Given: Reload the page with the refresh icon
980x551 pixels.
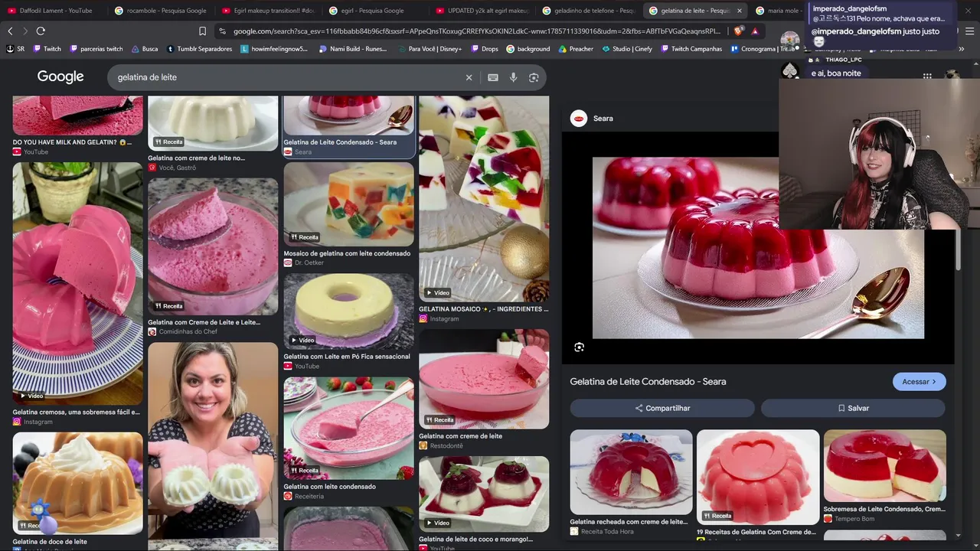Looking at the screenshot, I should (41, 31).
